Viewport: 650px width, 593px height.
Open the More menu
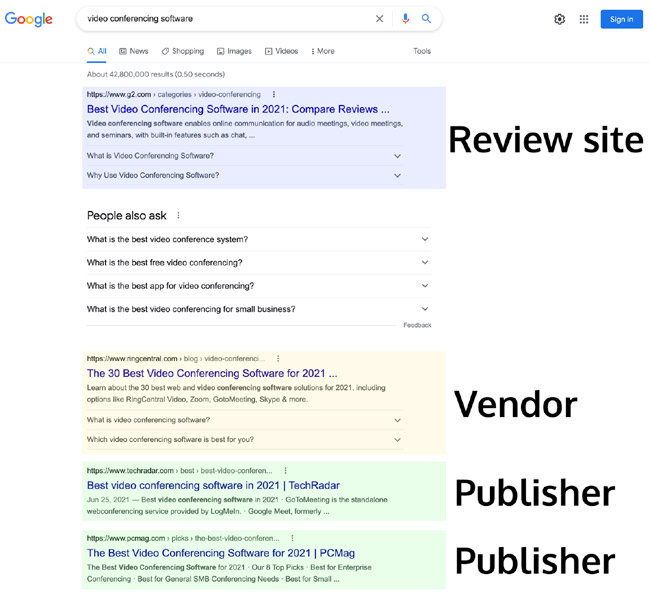coord(323,51)
